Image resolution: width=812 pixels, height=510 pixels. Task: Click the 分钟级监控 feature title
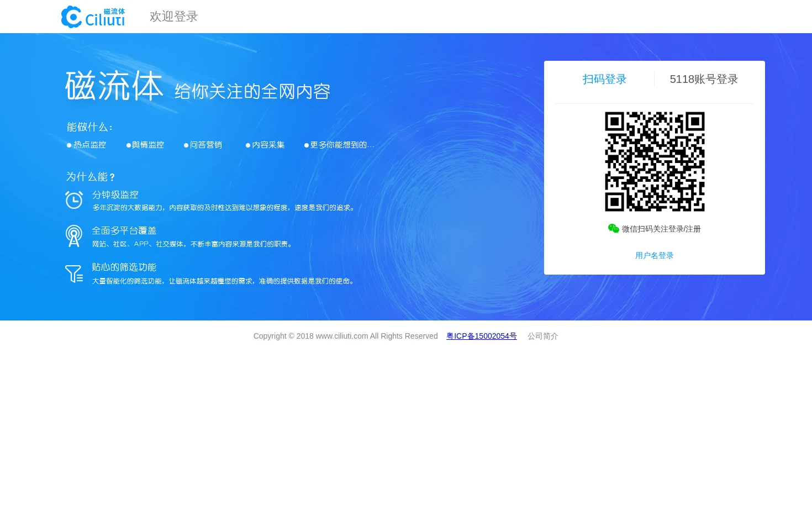pos(115,194)
